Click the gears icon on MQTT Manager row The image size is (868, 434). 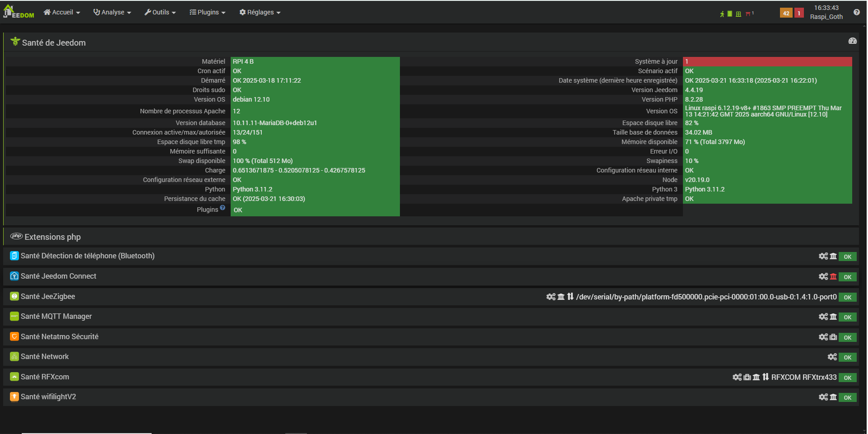coord(823,317)
